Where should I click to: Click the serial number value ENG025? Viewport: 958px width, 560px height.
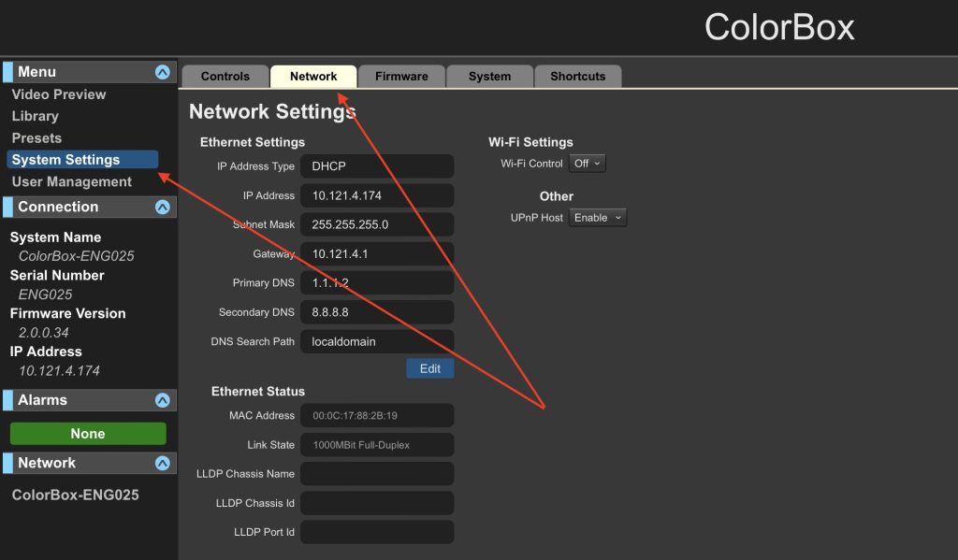(45, 294)
